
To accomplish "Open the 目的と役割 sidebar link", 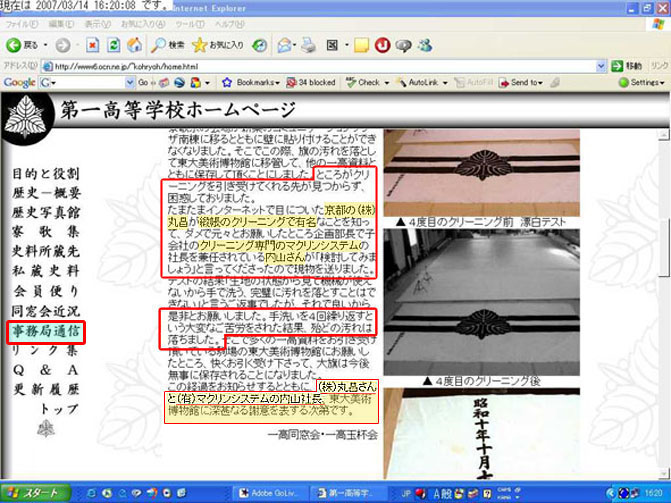I will [x=46, y=174].
